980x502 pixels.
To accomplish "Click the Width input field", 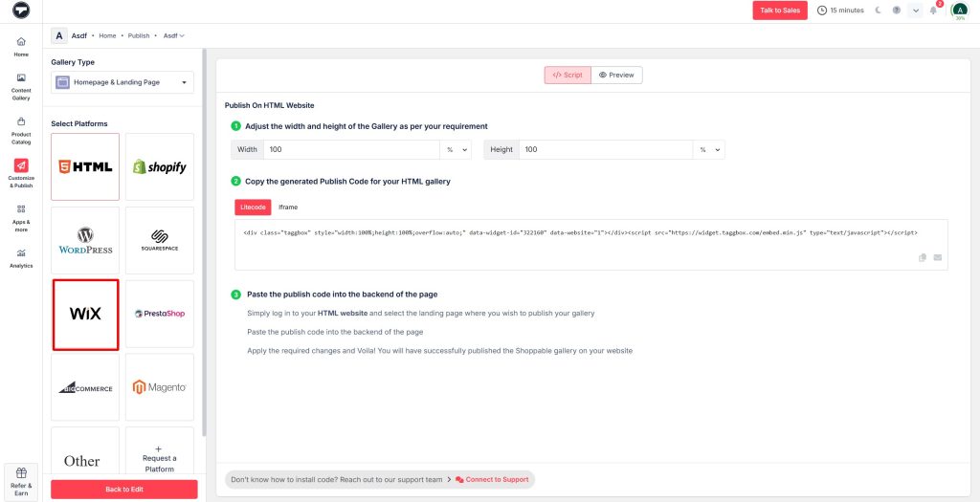I will (349, 150).
